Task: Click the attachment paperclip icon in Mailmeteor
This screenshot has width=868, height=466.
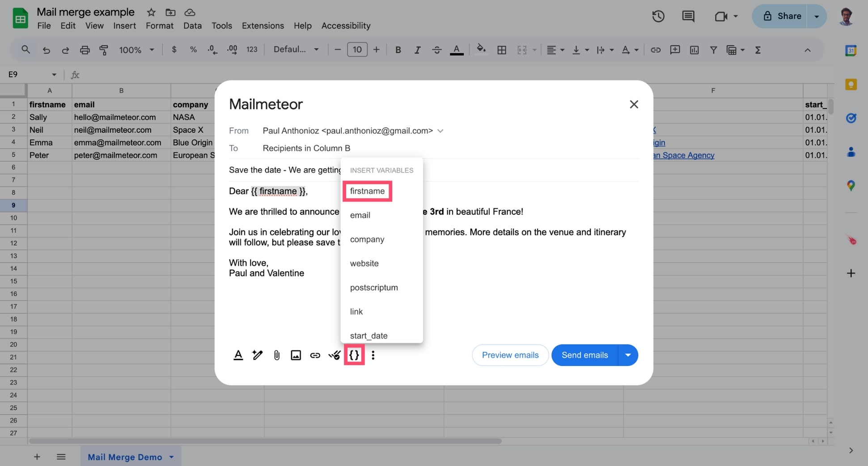Action: click(x=276, y=355)
